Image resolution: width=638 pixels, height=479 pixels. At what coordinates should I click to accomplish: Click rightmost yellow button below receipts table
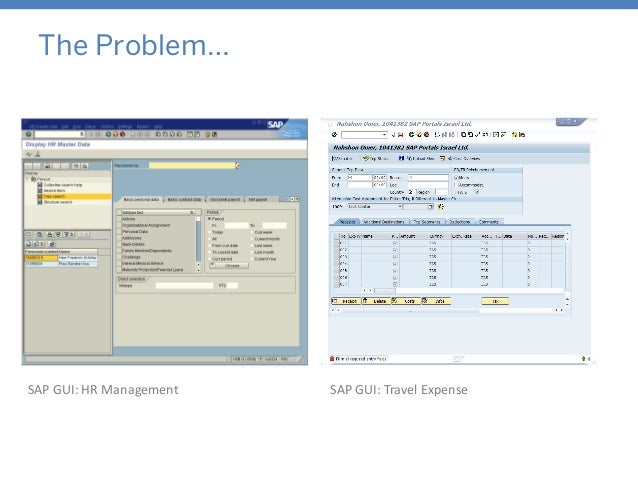(x=495, y=301)
